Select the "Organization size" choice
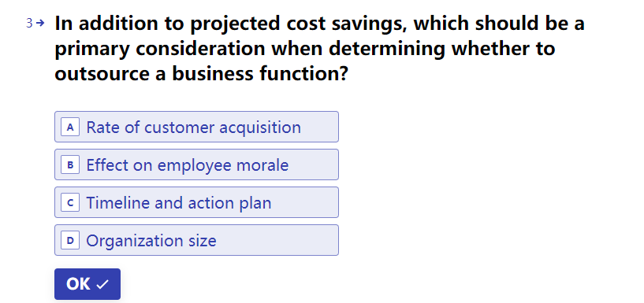Screen dimensions: 644x303 (x=196, y=240)
